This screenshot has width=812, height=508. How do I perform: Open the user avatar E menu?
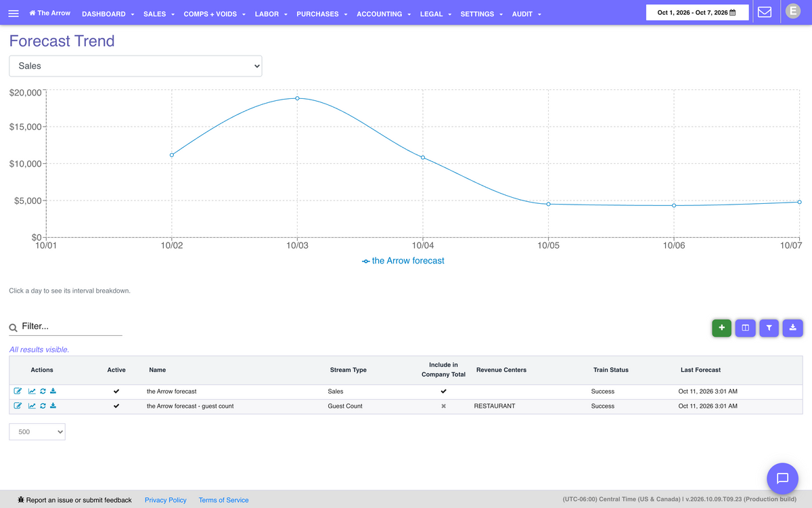[x=792, y=11]
